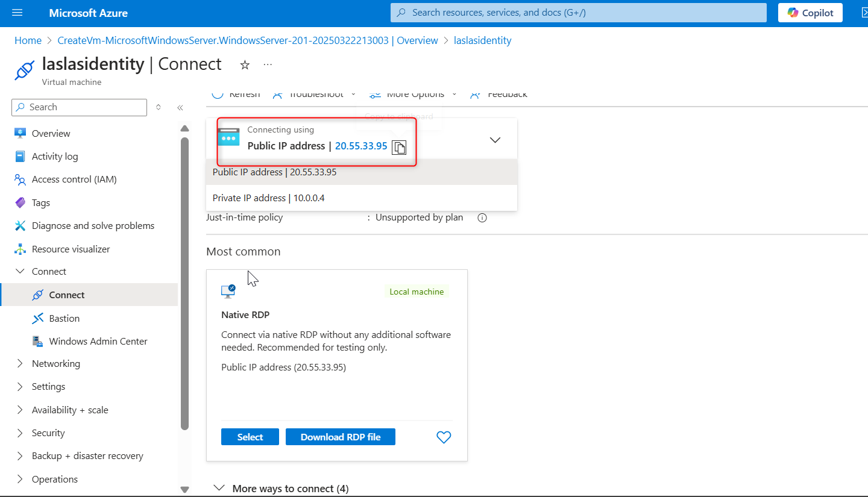Open Diagnose and solve problems
Image resolution: width=868 pixels, height=497 pixels.
point(93,226)
